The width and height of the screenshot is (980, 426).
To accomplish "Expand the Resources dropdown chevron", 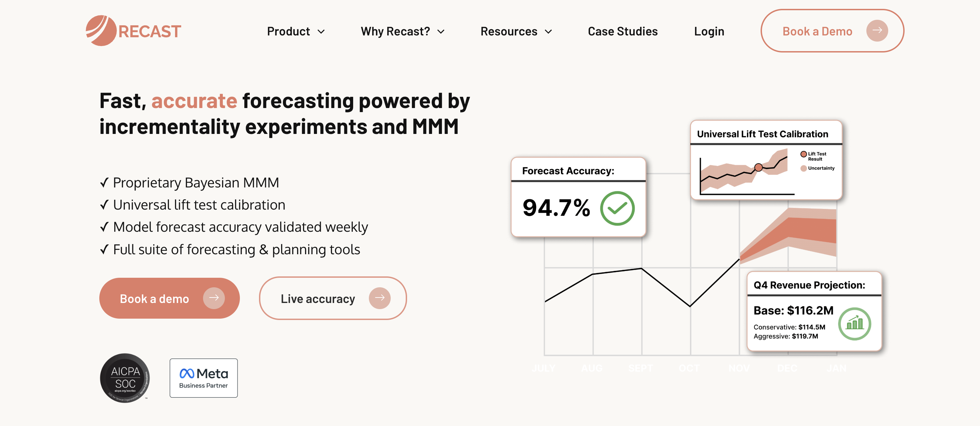I will (548, 32).
